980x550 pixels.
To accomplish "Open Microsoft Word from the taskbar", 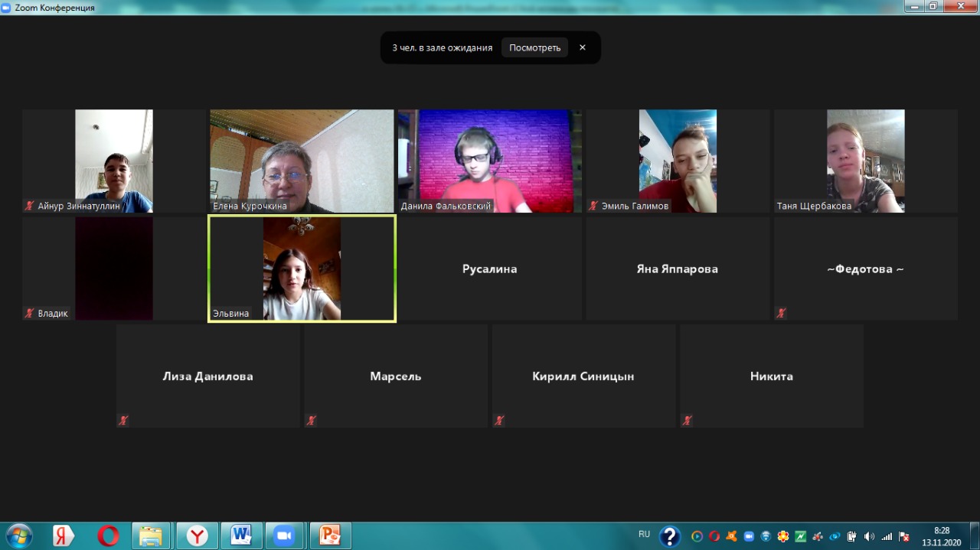I will pos(241,535).
